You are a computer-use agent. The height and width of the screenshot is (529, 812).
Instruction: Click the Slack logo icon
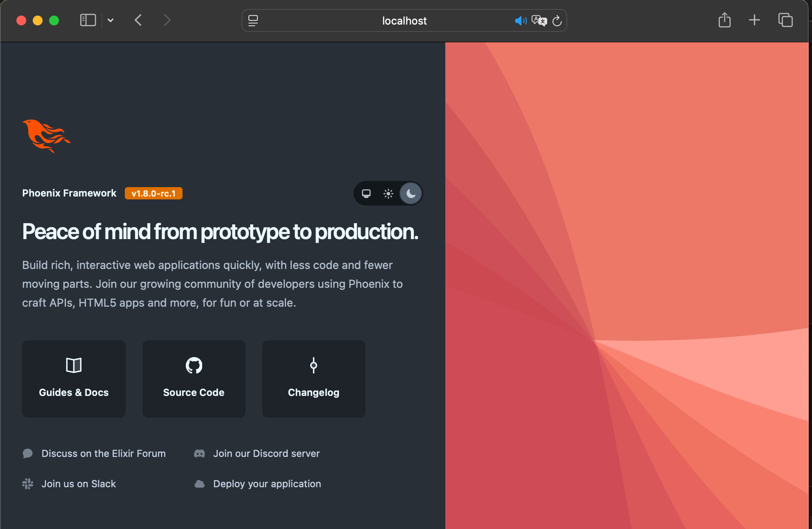point(28,484)
